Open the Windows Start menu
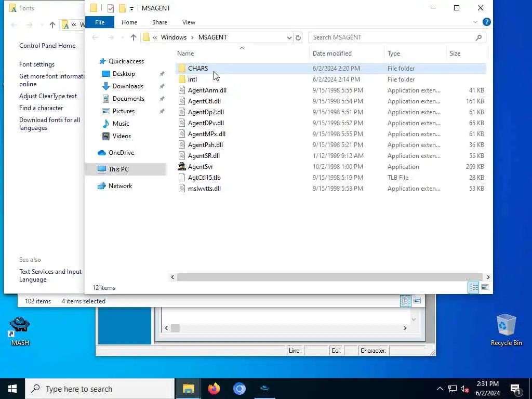Viewport: 532px width, 399px height. (12, 389)
